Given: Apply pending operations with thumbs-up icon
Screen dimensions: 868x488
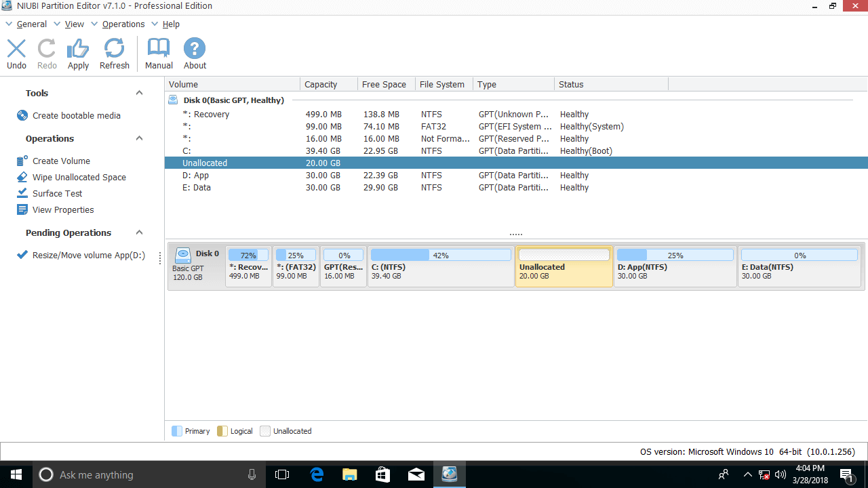Looking at the screenshot, I should (78, 48).
